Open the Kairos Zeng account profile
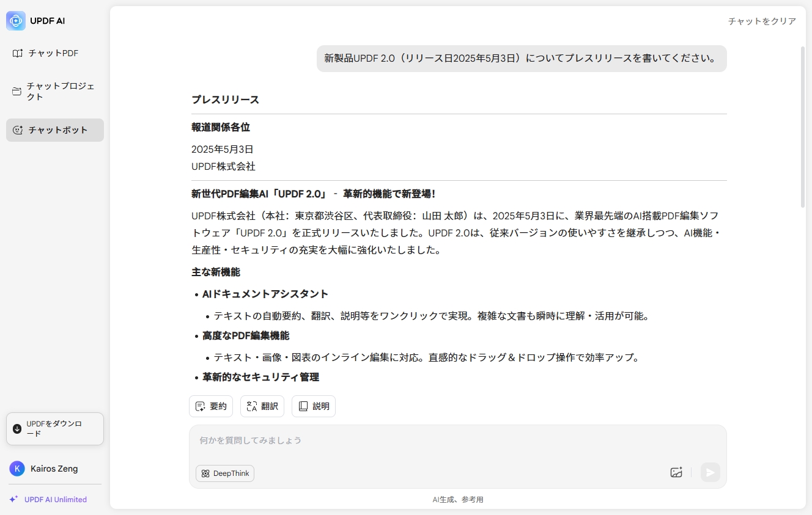Screen dimensions: 812x515 55,469
